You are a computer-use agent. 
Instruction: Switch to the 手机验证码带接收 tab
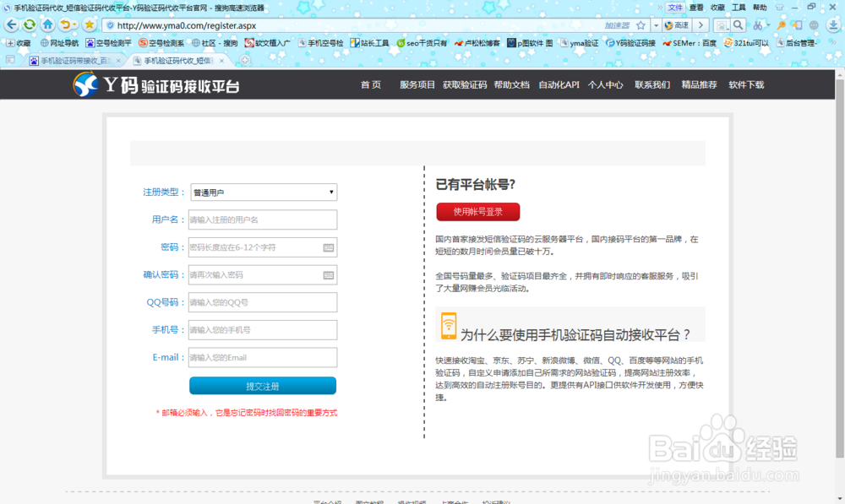point(74,61)
